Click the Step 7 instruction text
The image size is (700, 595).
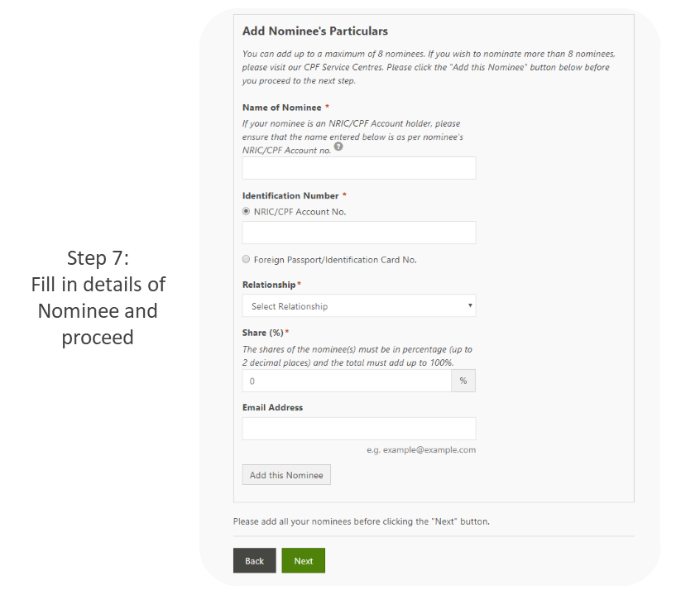98,297
